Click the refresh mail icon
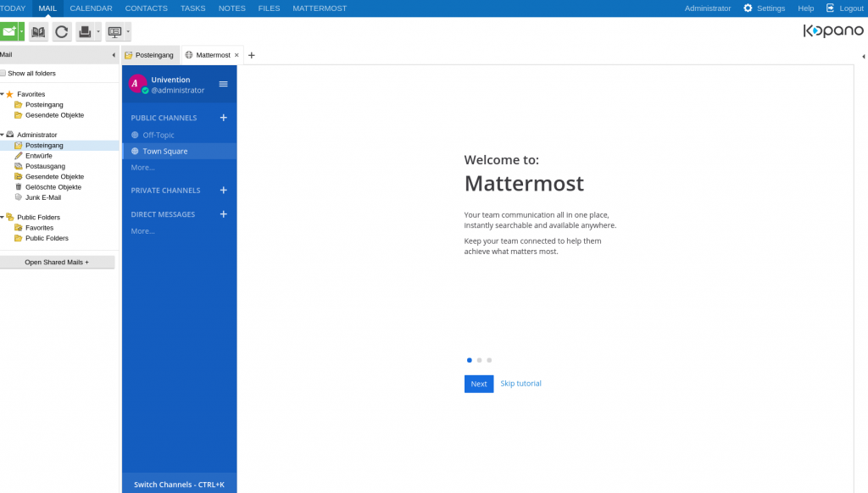Image resolution: width=868 pixels, height=493 pixels. click(x=61, y=31)
